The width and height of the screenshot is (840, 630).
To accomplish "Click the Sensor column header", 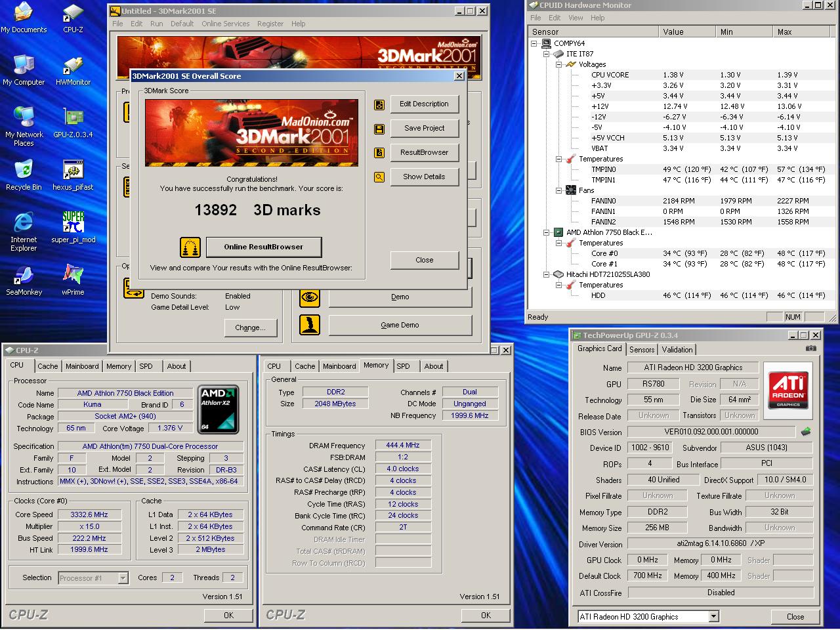I will click(x=593, y=31).
